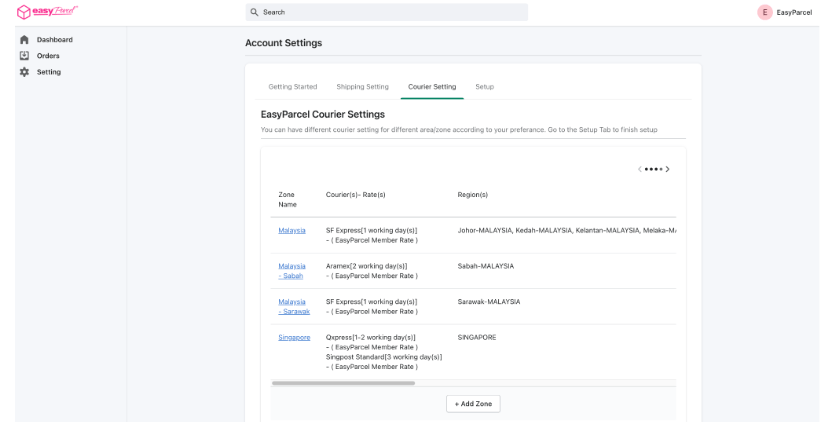This screenshot has width=822, height=422.
Task: Open the Malaysia zone link
Action: click(292, 230)
